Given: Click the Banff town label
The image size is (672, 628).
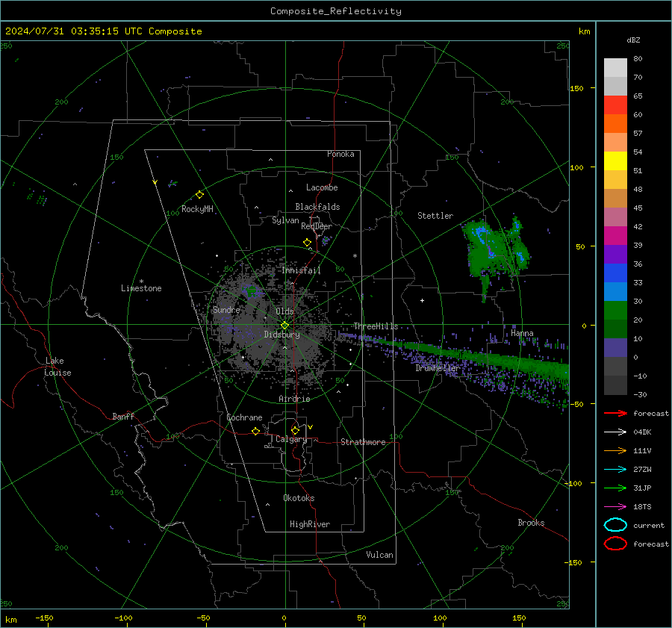Looking at the screenshot, I should (123, 417).
